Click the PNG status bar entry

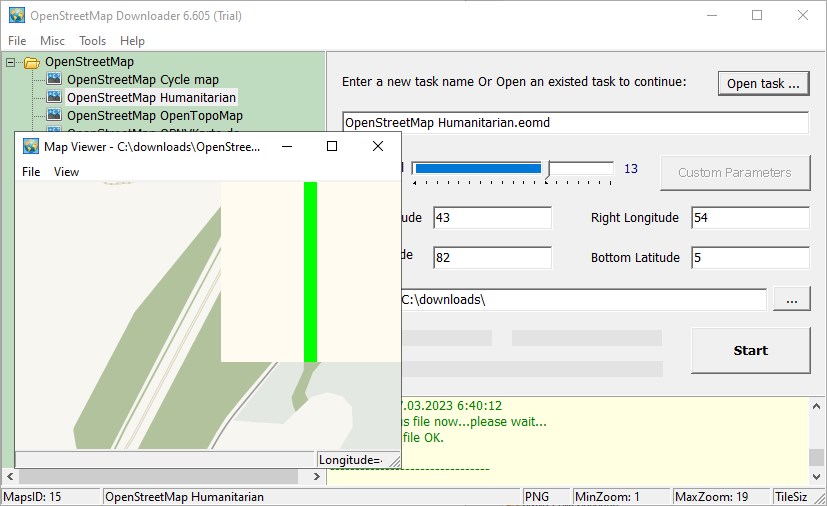click(x=537, y=497)
